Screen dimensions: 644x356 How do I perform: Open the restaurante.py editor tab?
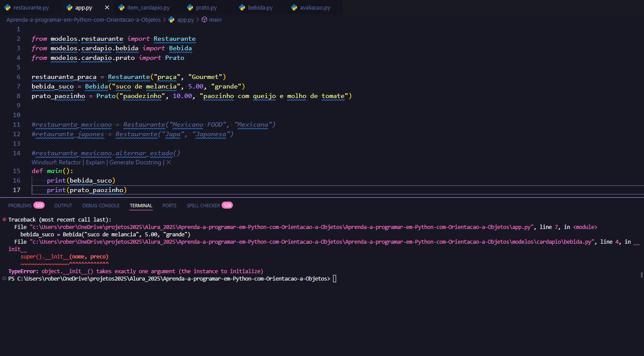click(x=31, y=7)
